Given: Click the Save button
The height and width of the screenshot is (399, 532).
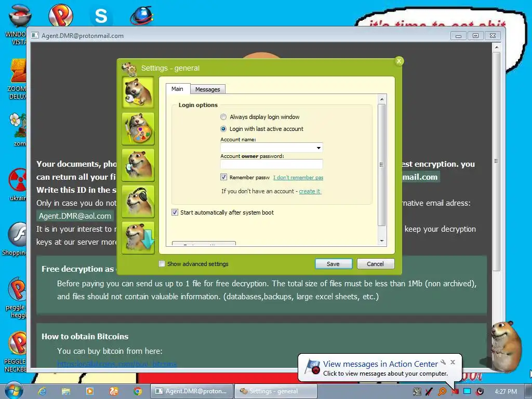Looking at the screenshot, I should [x=333, y=263].
